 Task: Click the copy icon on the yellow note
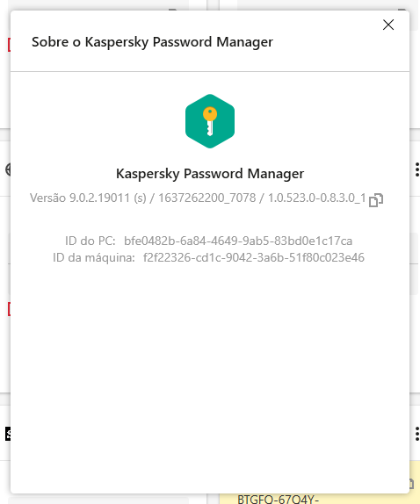[411, 484]
